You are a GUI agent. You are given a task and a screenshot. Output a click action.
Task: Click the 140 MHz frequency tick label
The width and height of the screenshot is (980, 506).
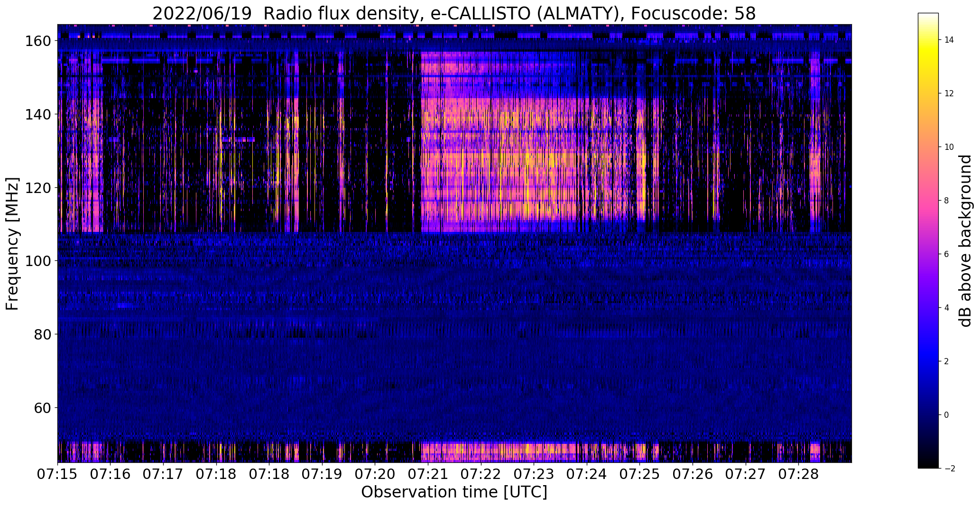click(37, 114)
